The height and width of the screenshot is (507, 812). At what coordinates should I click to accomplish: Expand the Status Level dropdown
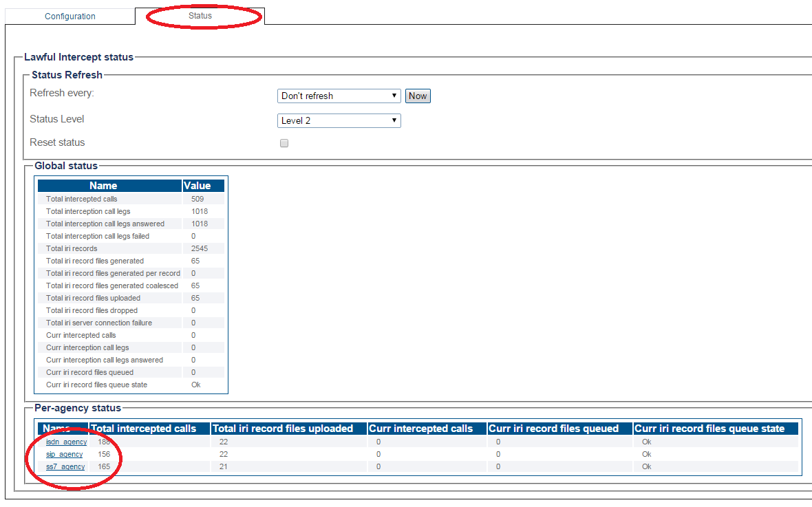[x=339, y=120]
